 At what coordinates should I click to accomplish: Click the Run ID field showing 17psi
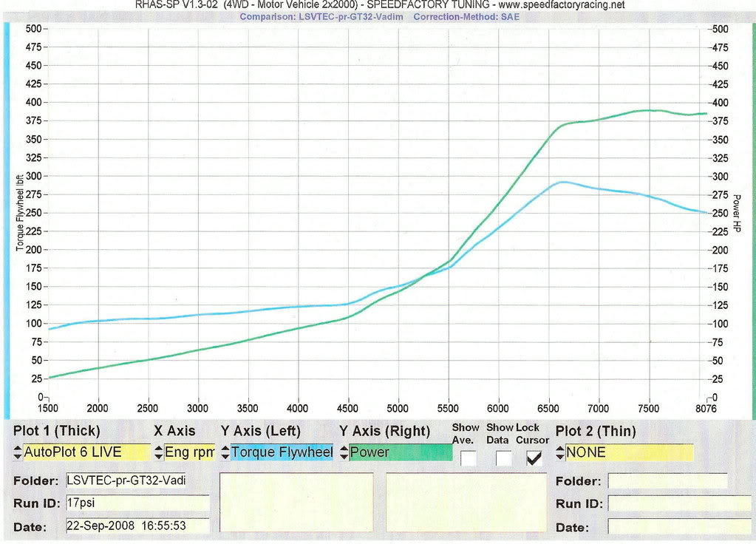137,503
